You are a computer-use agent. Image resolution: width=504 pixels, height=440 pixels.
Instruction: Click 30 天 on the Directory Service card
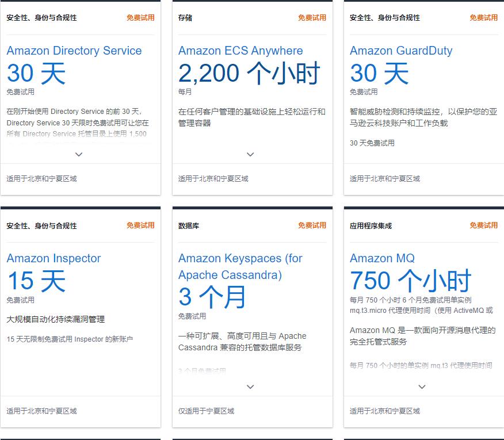click(x=36, y=74)
